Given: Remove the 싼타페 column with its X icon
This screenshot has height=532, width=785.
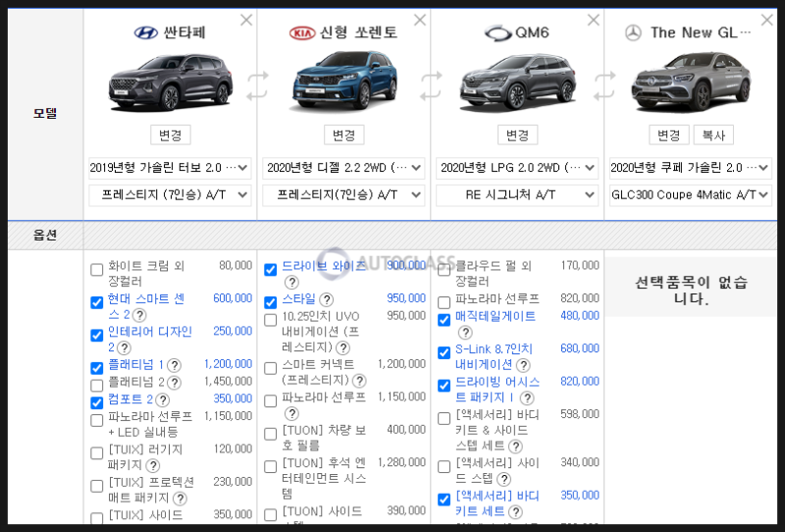Looking at the screenshot, I should tap(246, 20).
